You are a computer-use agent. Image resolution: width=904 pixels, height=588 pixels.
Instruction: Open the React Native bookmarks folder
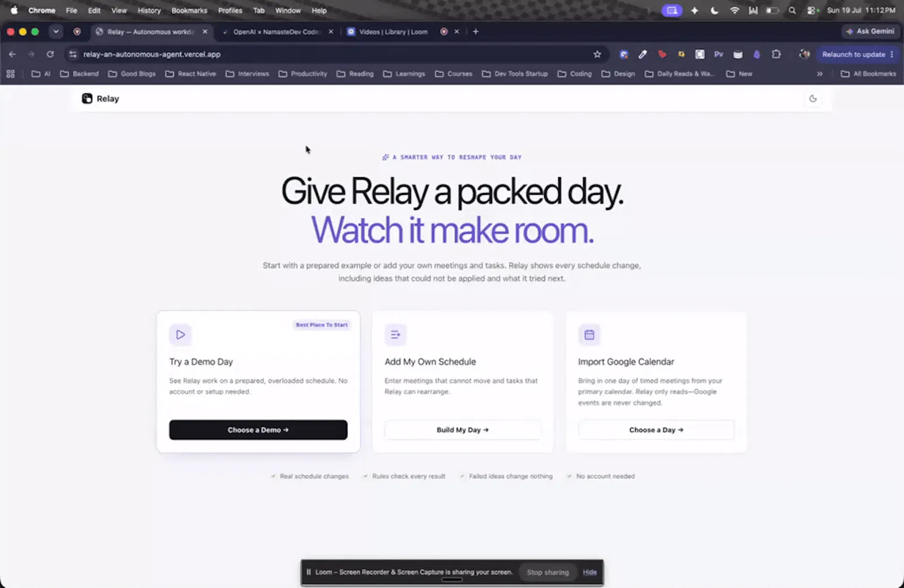pos(190,74)
